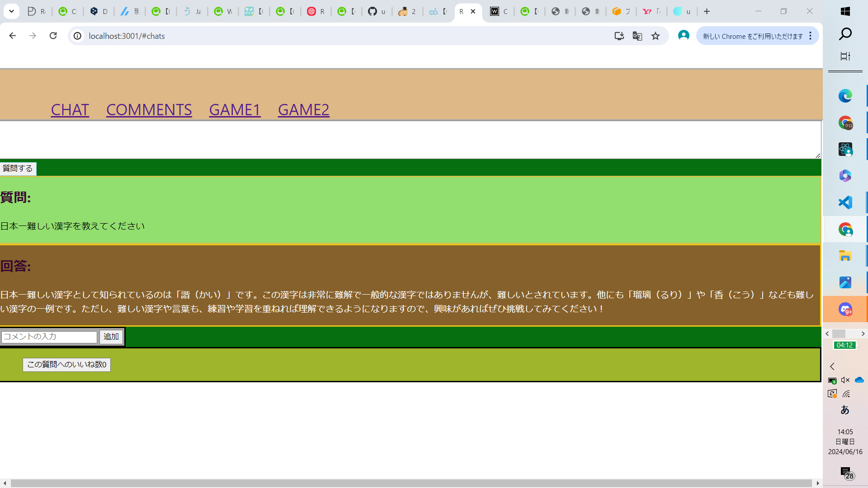This screenshot has width=868, height=488.
Task: Bookmark this page with star icon
Action: 656,36
